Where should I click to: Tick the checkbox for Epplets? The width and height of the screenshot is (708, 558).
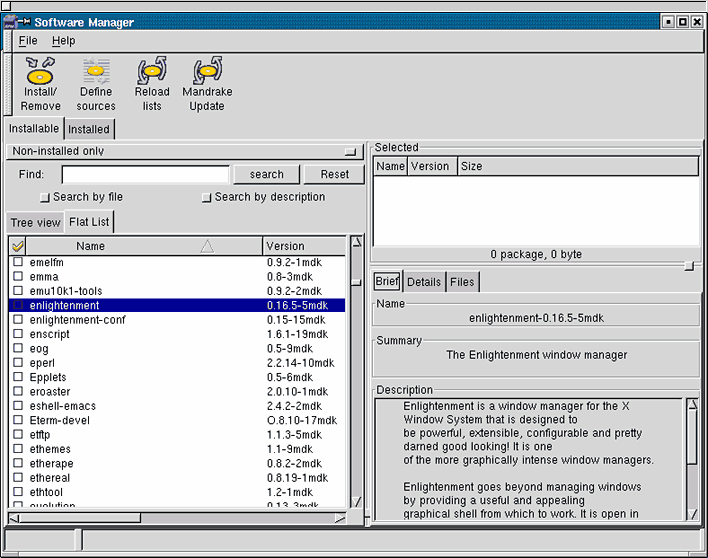pos(18,377)
